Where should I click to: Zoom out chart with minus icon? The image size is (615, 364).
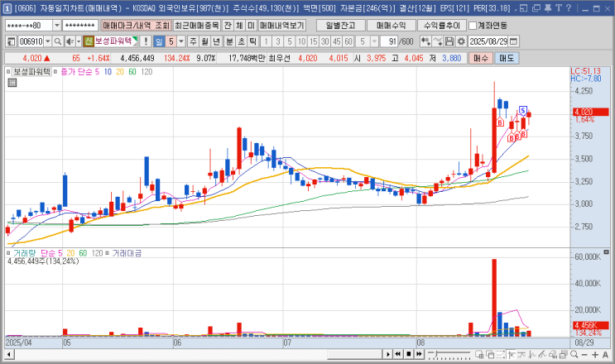coord(584,354)
